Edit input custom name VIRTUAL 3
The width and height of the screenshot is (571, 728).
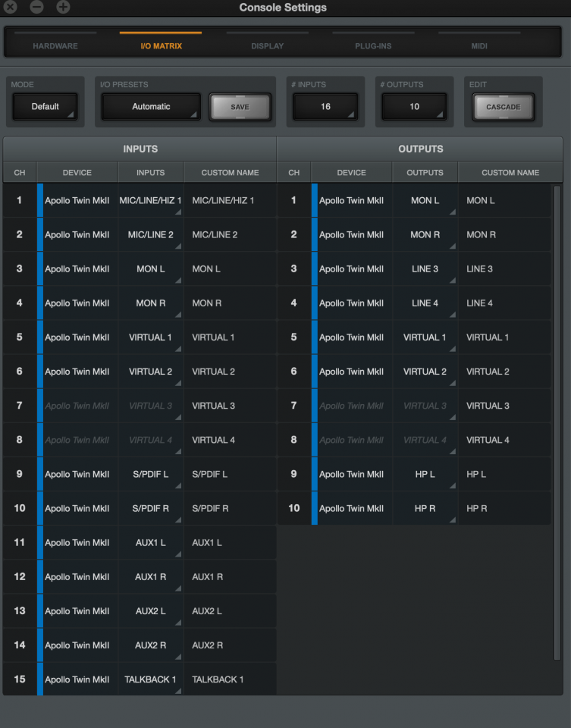[231, 406]
